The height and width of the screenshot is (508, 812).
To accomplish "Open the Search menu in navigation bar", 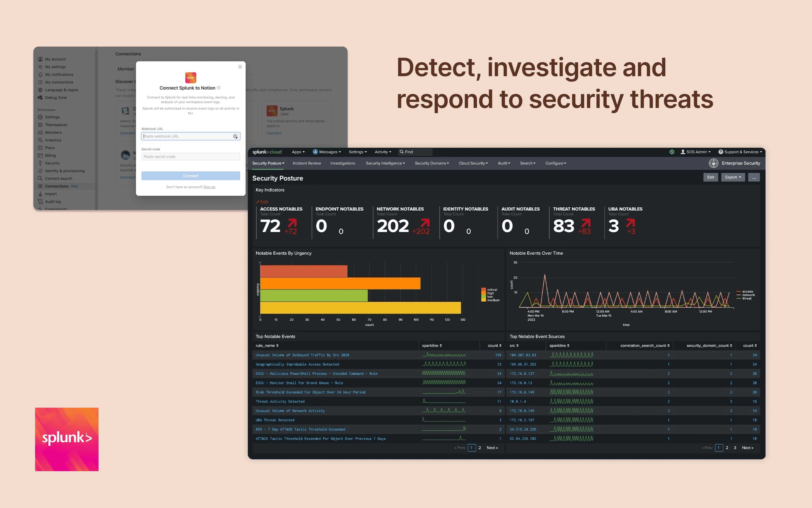I will 528,163.
